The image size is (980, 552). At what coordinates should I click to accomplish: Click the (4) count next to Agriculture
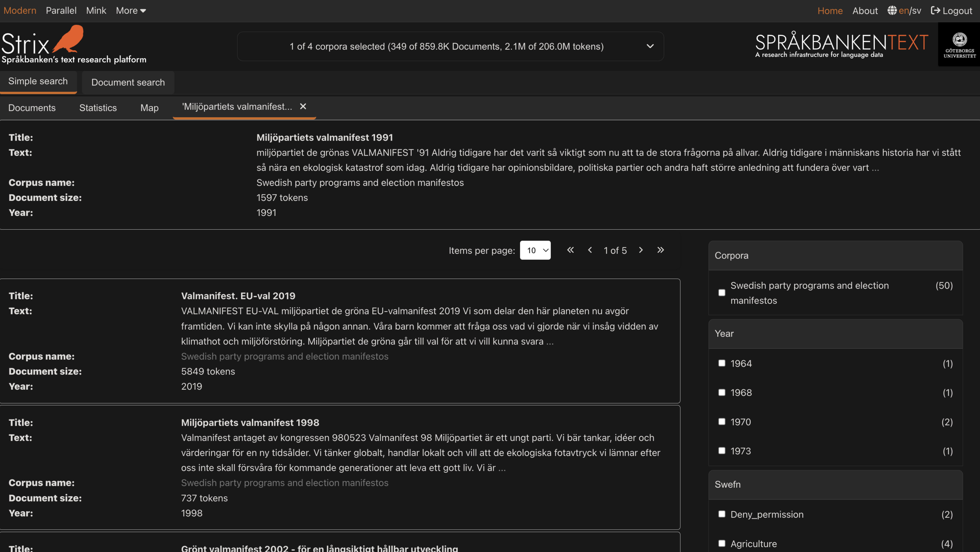coord(947,544)
